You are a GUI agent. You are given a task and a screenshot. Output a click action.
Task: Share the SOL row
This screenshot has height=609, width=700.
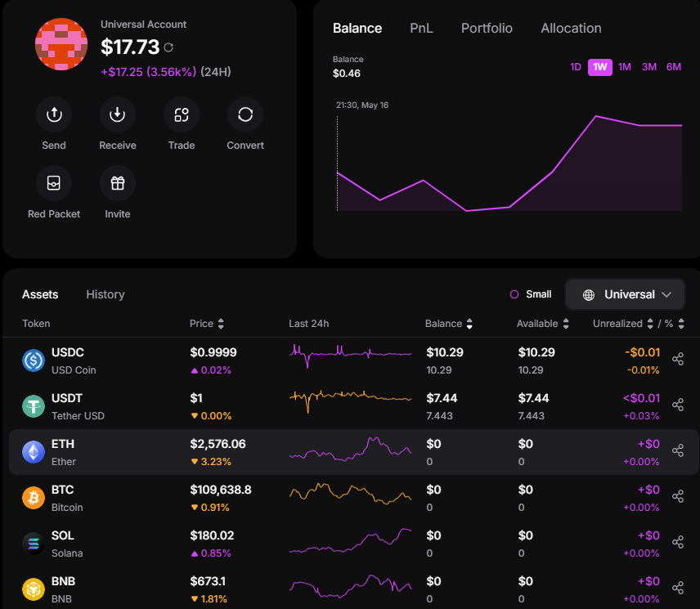(678, 542)
